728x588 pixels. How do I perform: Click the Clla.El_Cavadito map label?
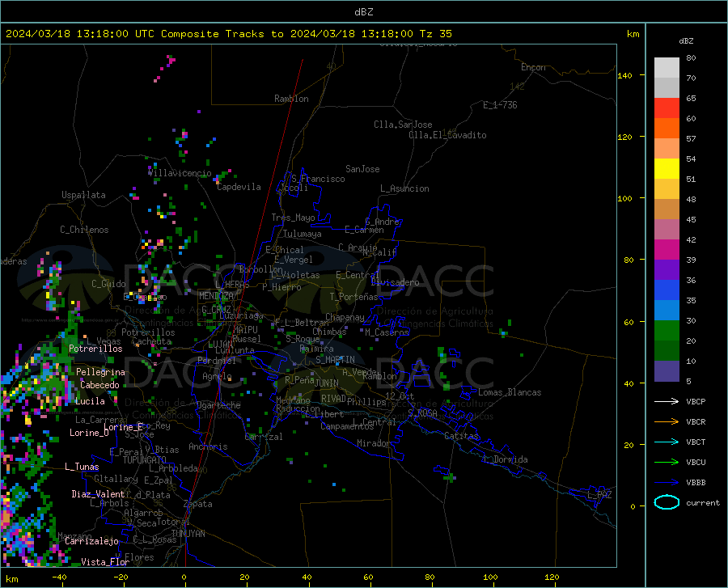(x=447, y=135)
